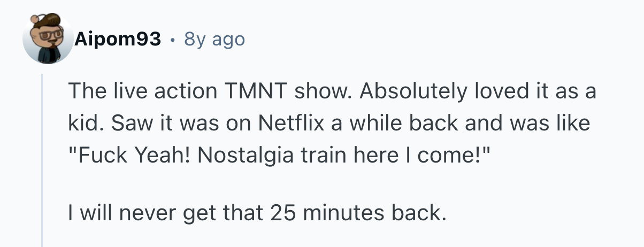Viewport: 644px width, 247px height.
Task: Click the word "Nostalgia" in the comment
Action: click(244, 155)
